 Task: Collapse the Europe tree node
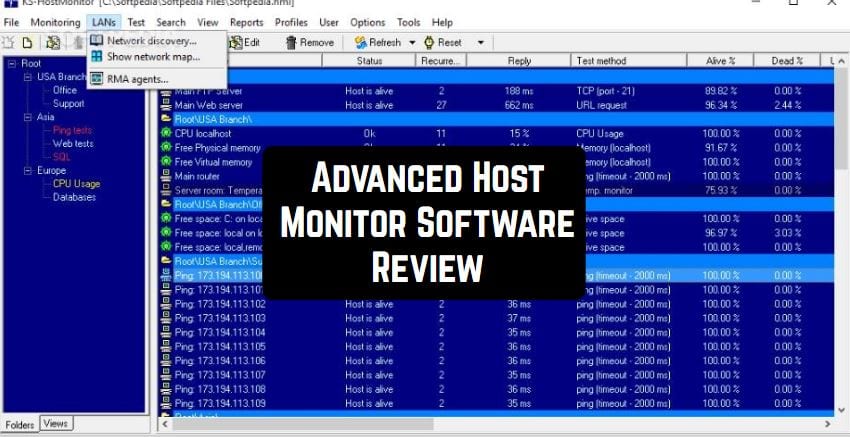(28, 171)
